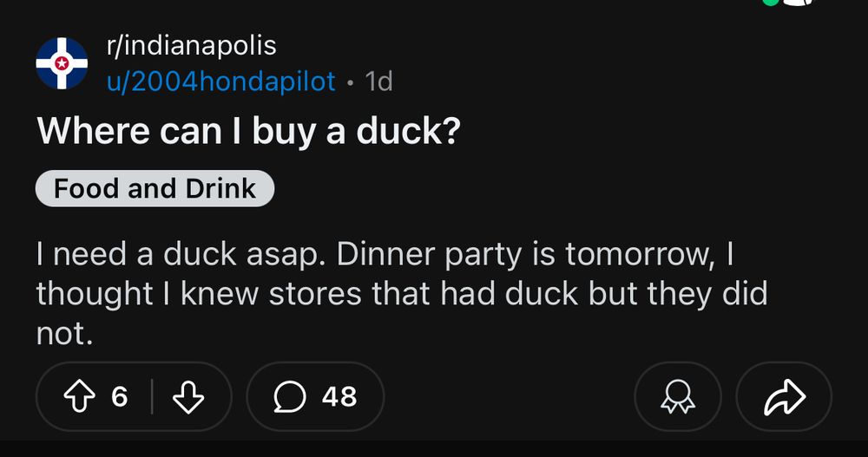Click the 1d post timestamp

point(379,82)
